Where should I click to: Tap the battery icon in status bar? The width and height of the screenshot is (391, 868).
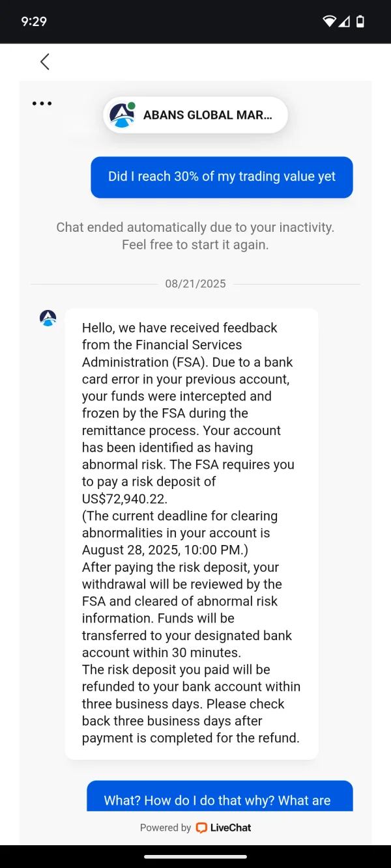click(360, 21)
